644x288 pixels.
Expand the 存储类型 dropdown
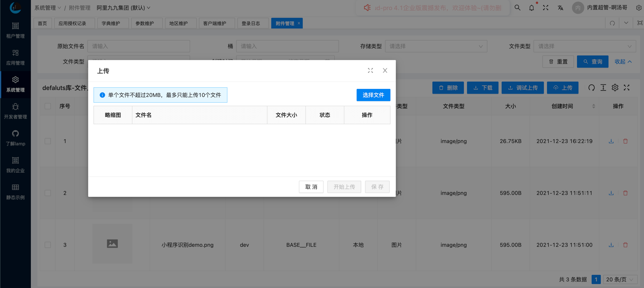436,46
